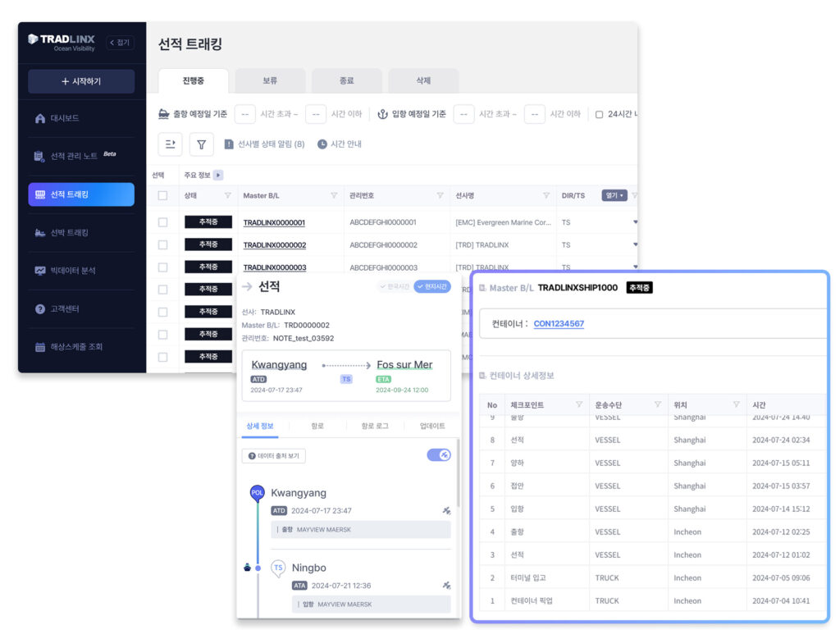Click the 시작하기 button
840x639 pixels.
click(81, 81)
